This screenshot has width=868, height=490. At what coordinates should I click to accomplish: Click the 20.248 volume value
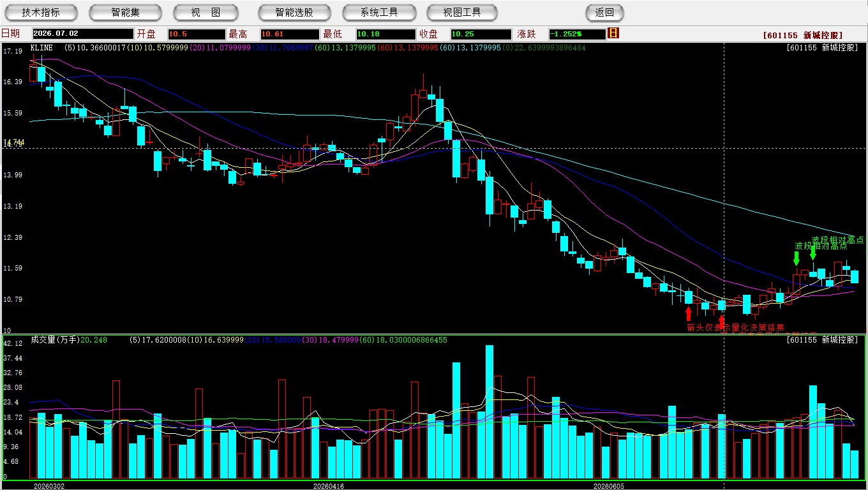coord(94,340)
